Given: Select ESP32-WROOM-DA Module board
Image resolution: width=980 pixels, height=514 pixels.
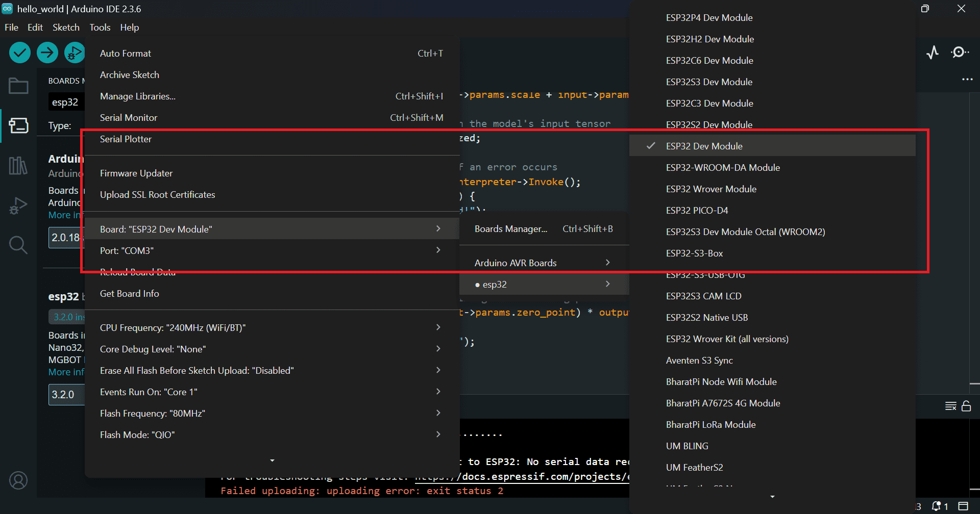Looking at the screenshot, I should 772,167.
